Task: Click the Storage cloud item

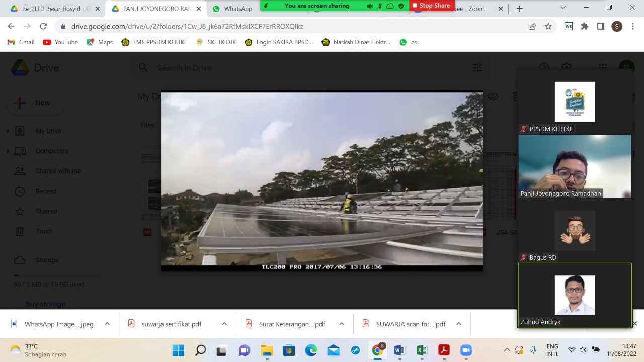Action: click(36, 260)
